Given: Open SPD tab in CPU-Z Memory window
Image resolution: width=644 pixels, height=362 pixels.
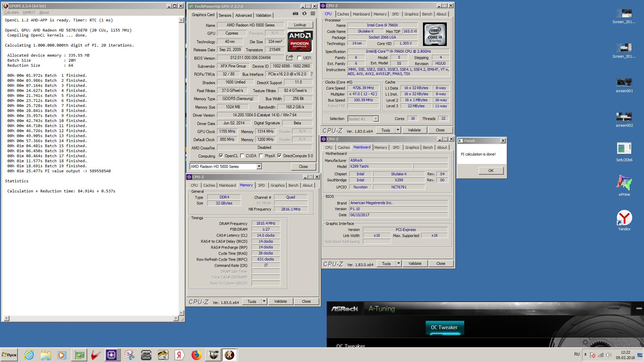Looking at the screenshot, I should click(262, 185).
